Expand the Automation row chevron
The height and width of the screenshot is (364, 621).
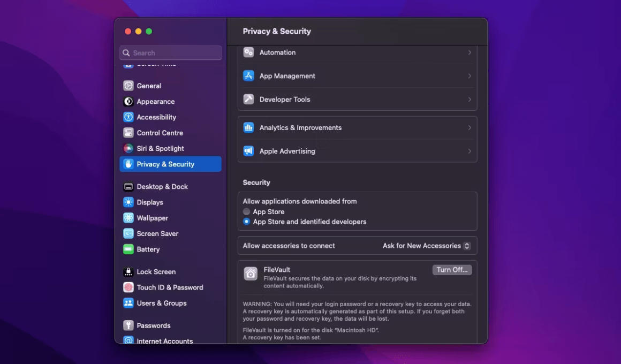(x=469, y=52)
